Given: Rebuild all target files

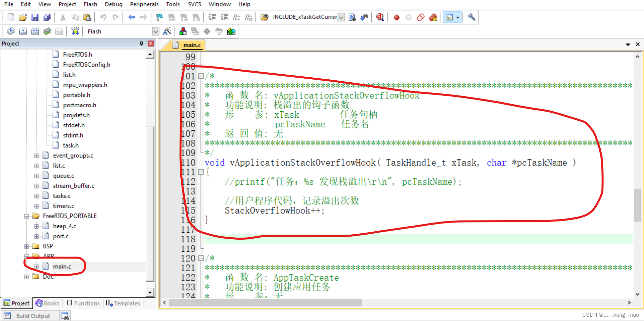Looking at the screenshot, I should [x=35, y=31].
